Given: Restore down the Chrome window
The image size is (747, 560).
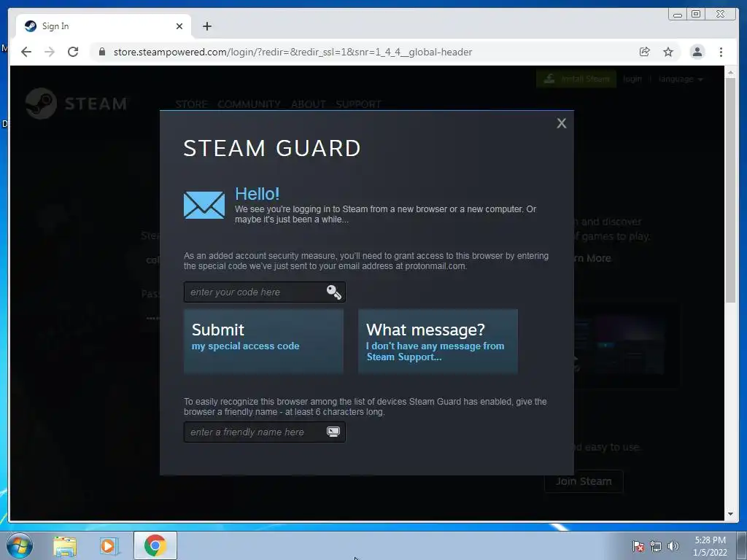Looking at the screenshot, I should (696, 15).
